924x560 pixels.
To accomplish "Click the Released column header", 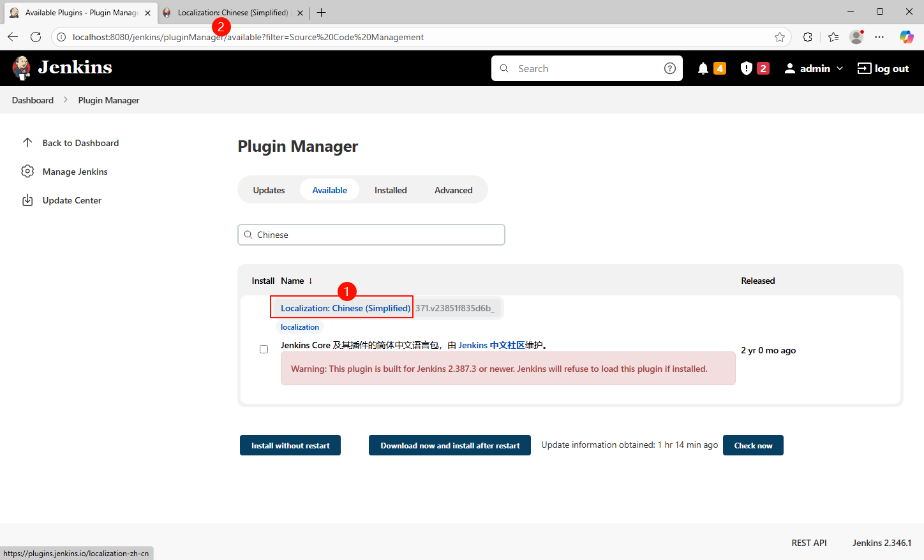I will click(757, 281).
